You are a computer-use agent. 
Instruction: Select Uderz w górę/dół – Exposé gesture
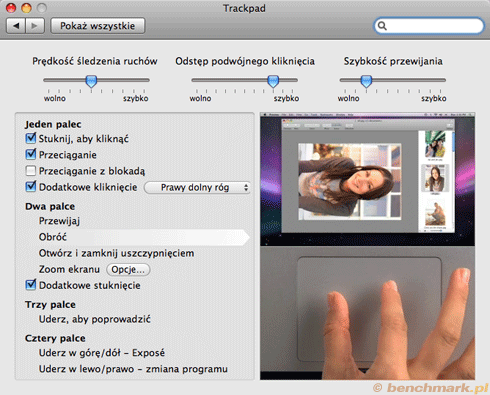coord(102,353)
